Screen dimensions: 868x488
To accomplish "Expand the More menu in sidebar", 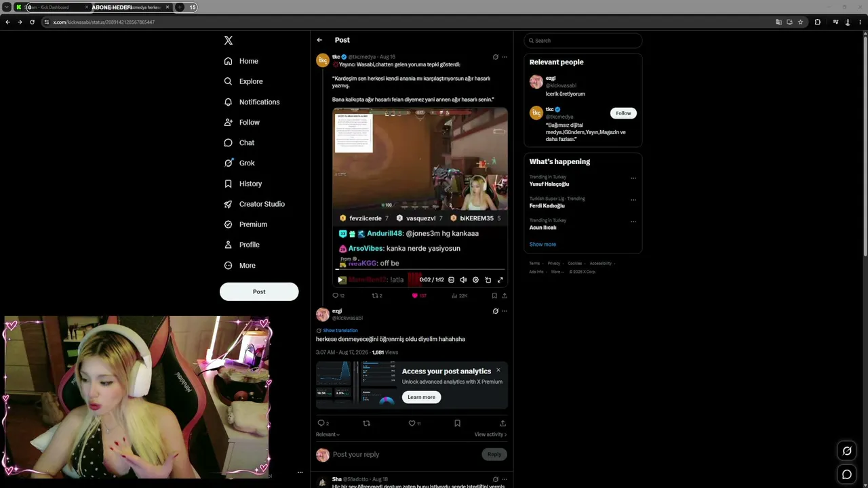I will pyautogui.click(x=239, y=265).
